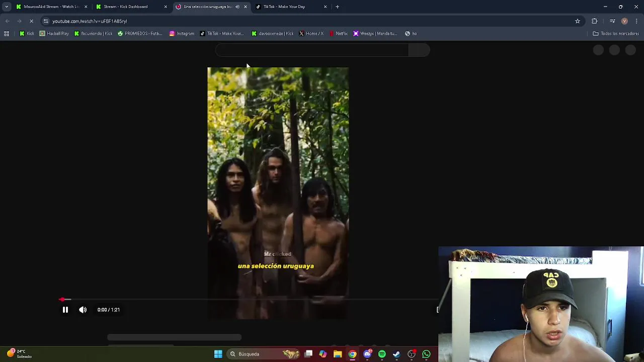
Task: Focus the address bar with youtube.com URL
Action: pos(312,21)
